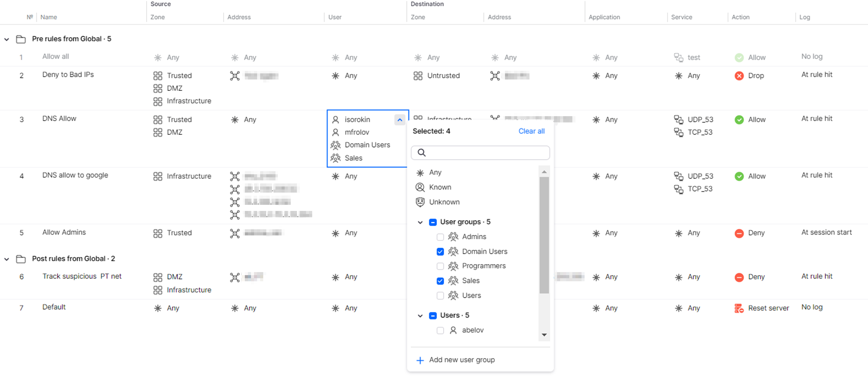Check the abelov user checkbox
The image size is (868, 377).
click(x=440, y=331)
